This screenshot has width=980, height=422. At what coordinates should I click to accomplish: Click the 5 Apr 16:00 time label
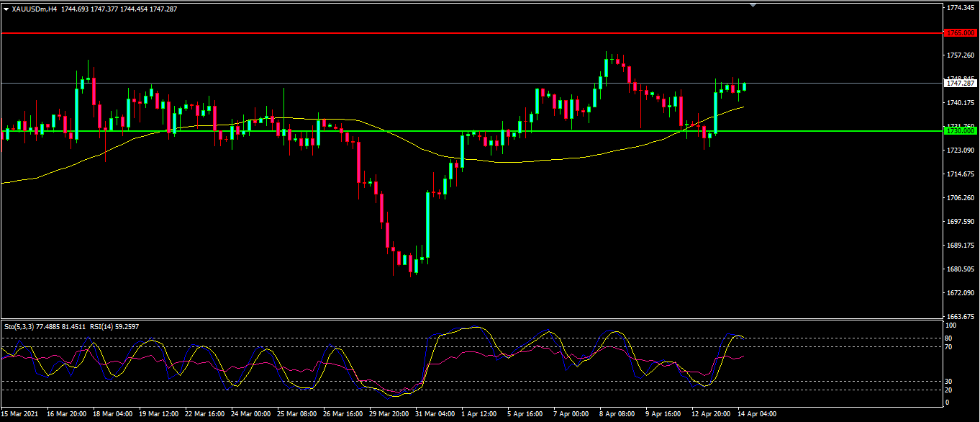[x=525, y=414]
